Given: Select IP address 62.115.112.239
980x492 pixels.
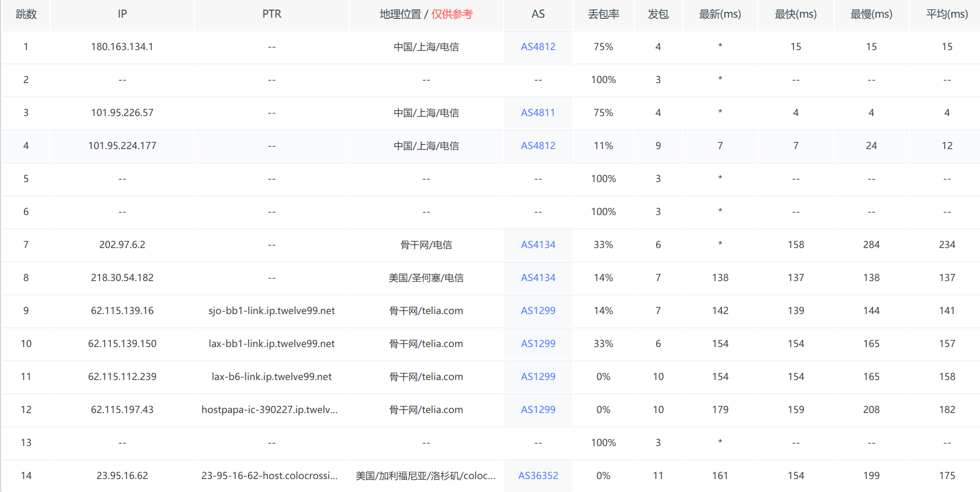Looking at the screenshot, I should [x=122, y=377].
